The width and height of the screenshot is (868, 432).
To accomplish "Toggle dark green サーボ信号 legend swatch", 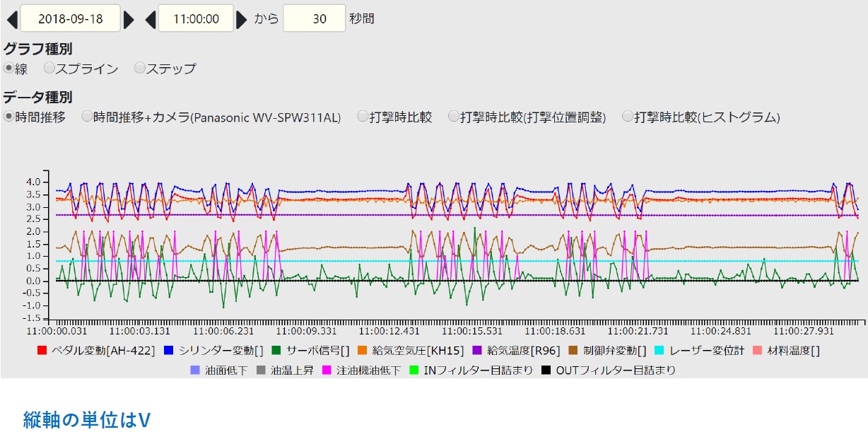I will pyautogui.click(x=276, y=350).
